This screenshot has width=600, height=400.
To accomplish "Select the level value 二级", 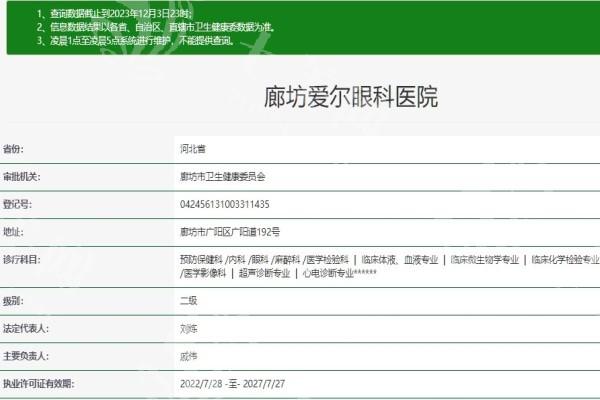I will pyautogui.click(x=189, y=301).
